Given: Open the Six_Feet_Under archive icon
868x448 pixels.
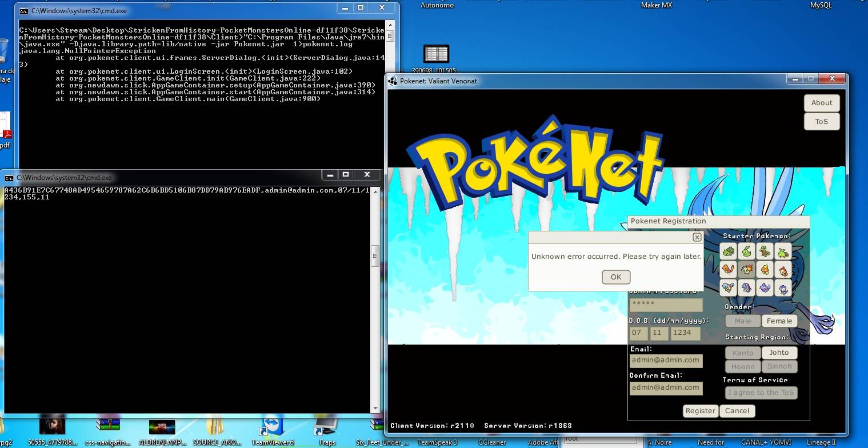Looking at the screenshot, I should pyautogui.click(x=382, y=431).
